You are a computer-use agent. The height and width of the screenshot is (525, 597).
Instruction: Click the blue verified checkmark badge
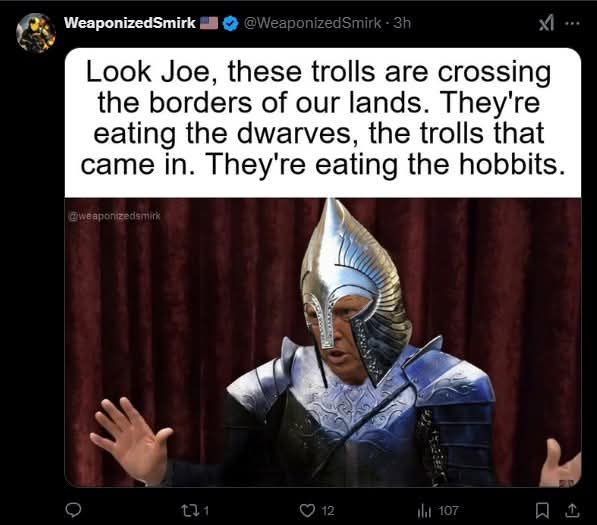[x=230, y=24]
